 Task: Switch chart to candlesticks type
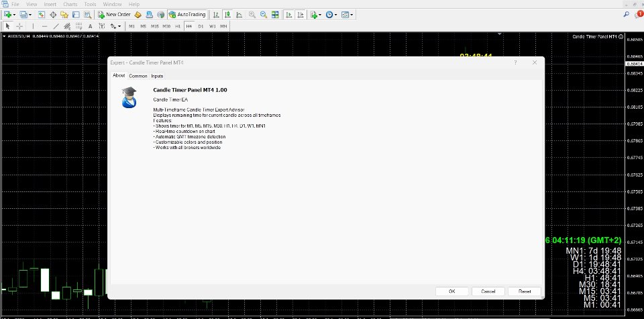point(227,14)
